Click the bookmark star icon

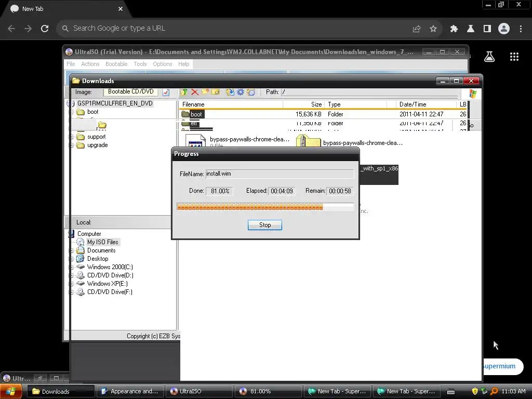[433, 29]
